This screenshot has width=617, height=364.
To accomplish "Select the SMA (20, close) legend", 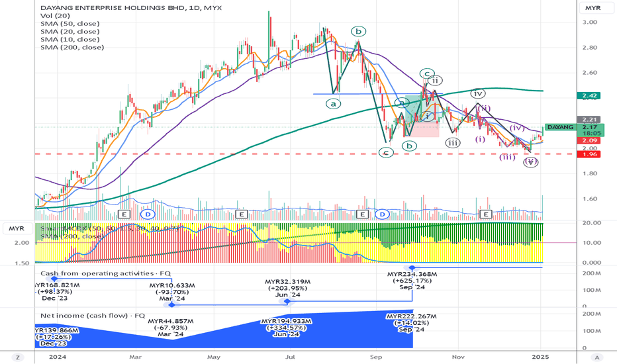I will (70, 32).
